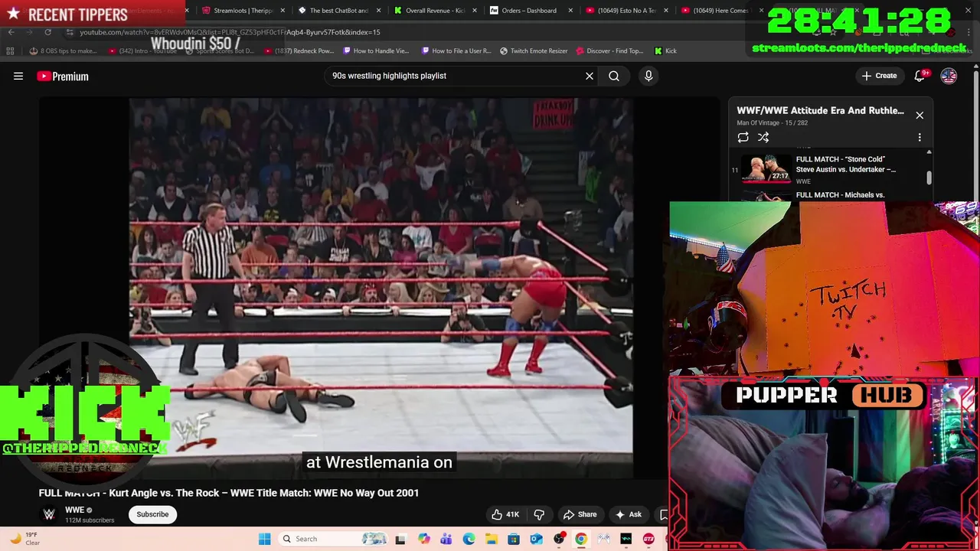This screenshot has width=980, height=551.
Task: Close the playlist panel
Action: tap(920, 116)
